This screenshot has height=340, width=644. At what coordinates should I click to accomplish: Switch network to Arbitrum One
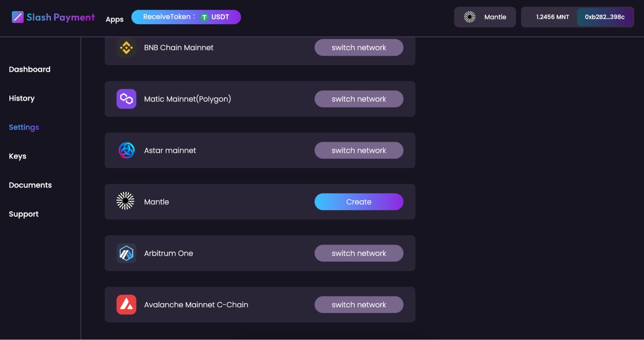359,253
